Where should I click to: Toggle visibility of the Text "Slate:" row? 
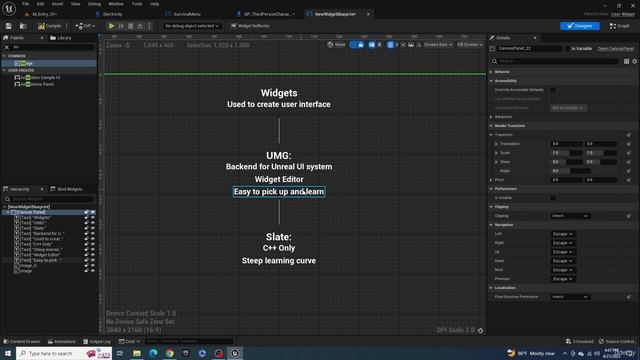click(x=93, y=228)
